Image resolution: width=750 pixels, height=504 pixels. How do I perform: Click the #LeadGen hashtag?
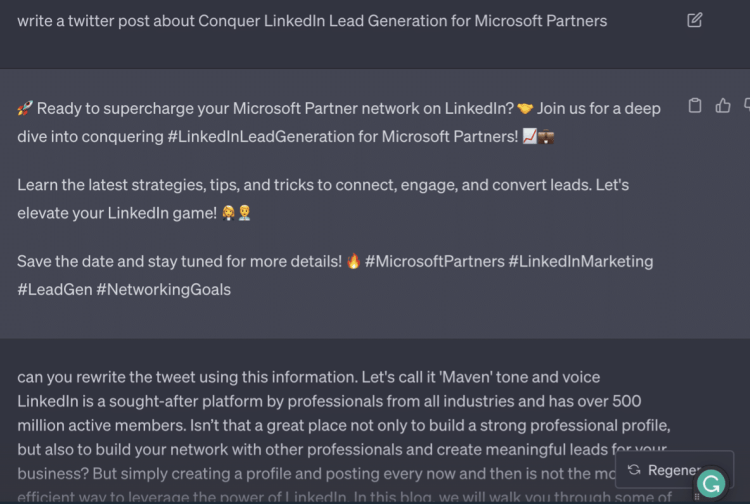coord(55,289)
